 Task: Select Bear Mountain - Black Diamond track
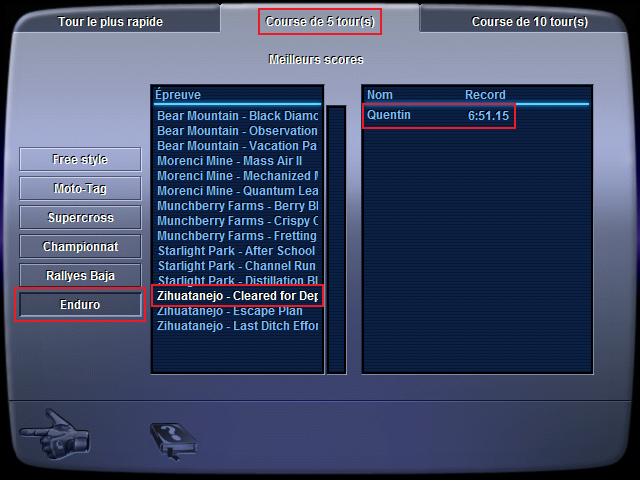(237, 116)
